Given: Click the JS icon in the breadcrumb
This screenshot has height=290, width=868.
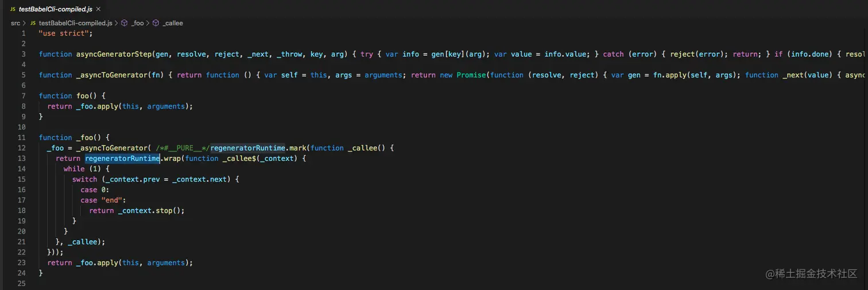Looking at the screenshot, I should (x=33, y=23).
